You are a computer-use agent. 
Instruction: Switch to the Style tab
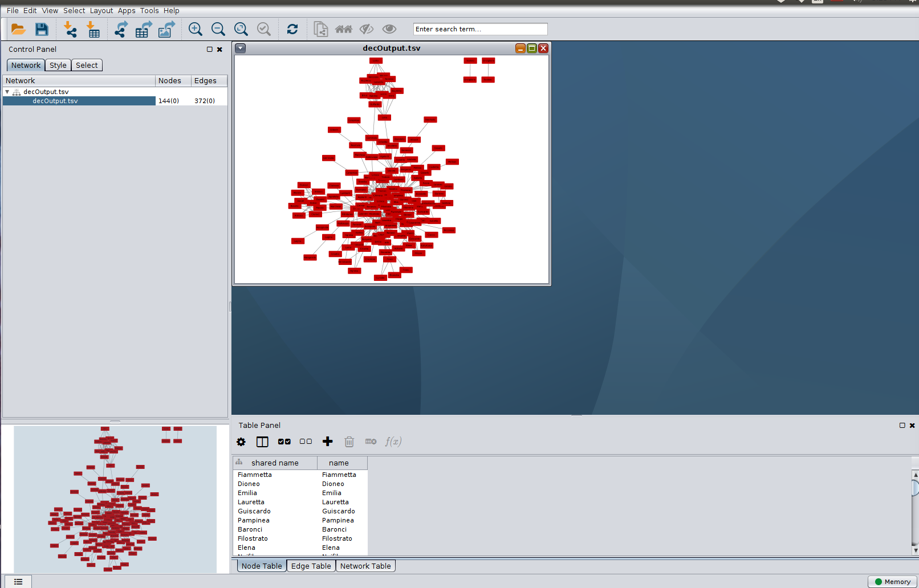[58, 65]
